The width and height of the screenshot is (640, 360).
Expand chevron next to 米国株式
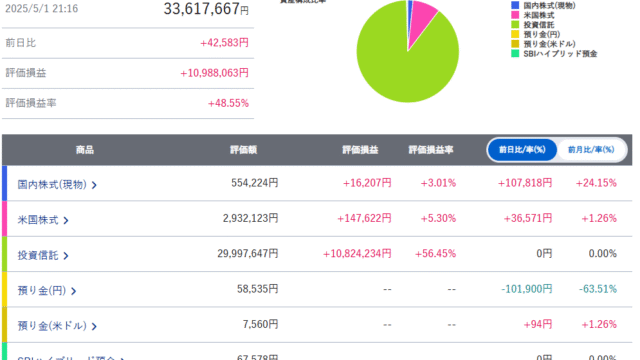tap(66, 221)
